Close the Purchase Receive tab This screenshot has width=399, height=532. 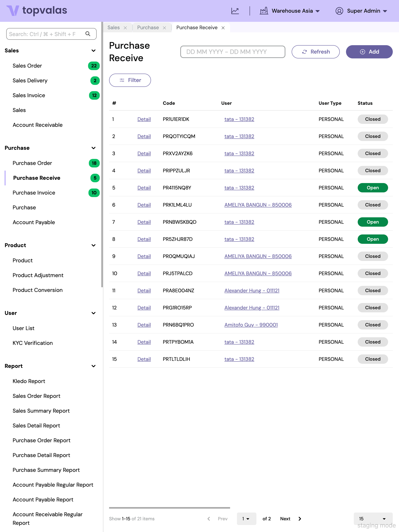click(x=223, y=28)
